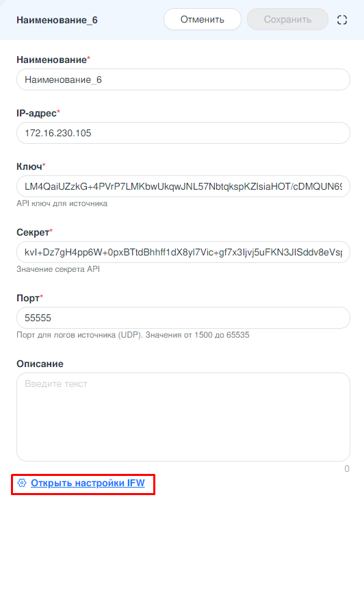
Task: Click the Порт field label
Action: click(29, 298)
